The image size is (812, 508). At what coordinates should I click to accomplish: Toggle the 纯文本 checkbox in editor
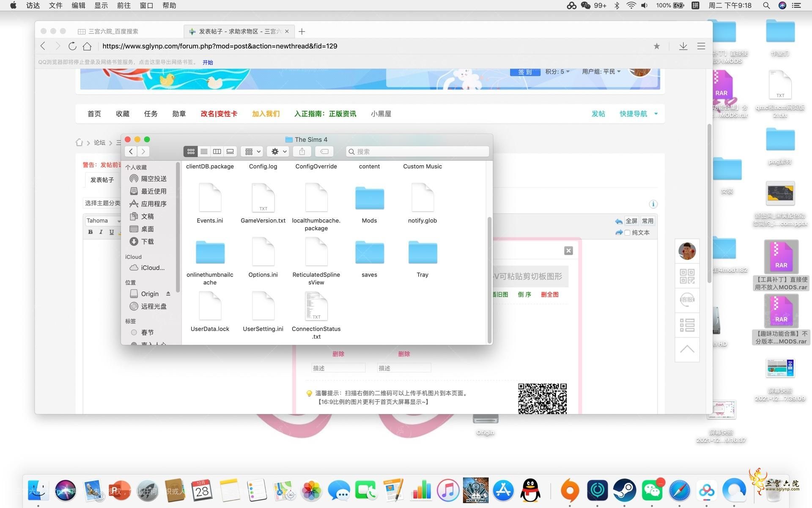point(628,232)
